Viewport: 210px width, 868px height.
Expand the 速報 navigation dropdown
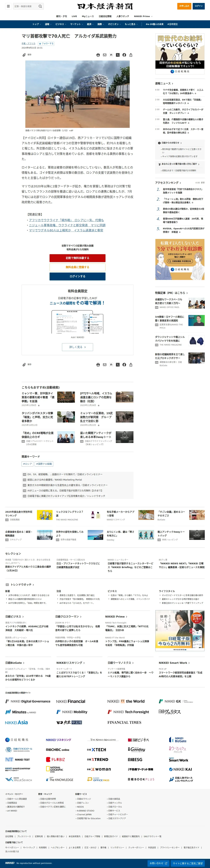pyautogui.click(x=48, y=24)
